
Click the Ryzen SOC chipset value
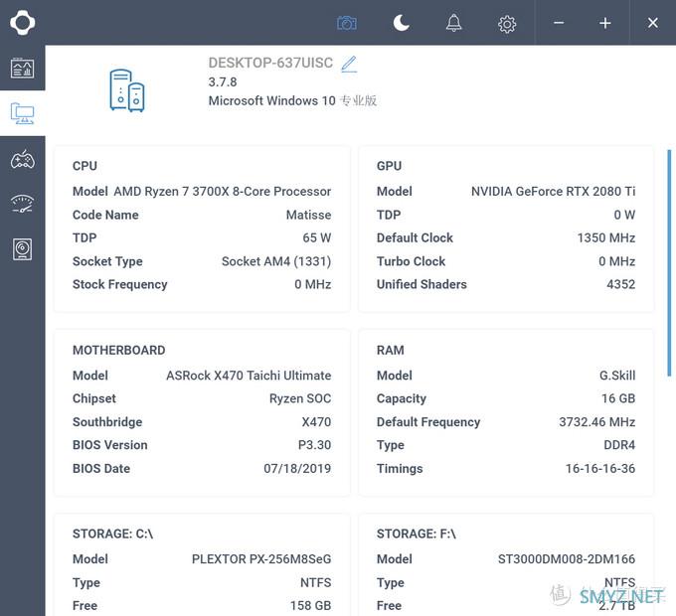point(300,398)
